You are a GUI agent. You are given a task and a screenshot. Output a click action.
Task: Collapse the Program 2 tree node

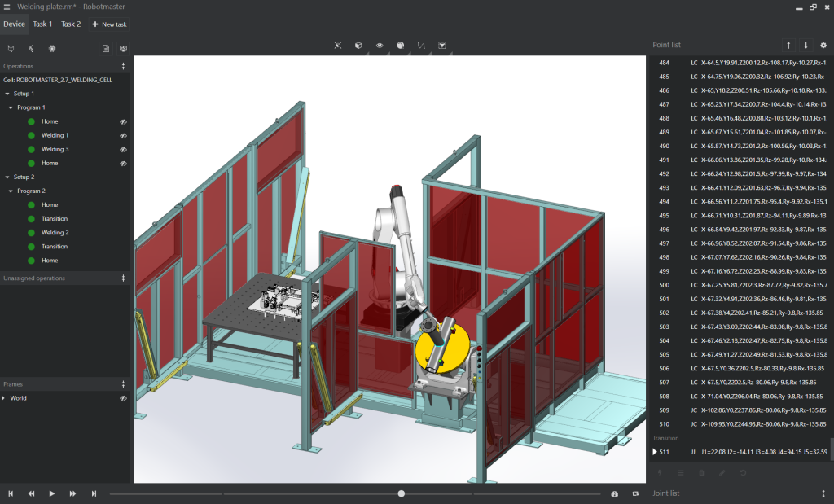[x=11, y=191]
